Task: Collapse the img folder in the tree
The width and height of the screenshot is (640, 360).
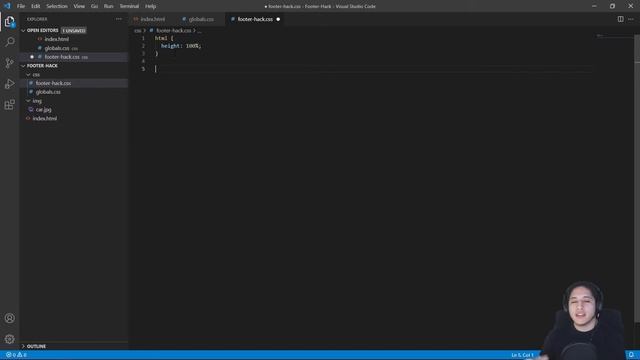Action: (x=28, y=101)
